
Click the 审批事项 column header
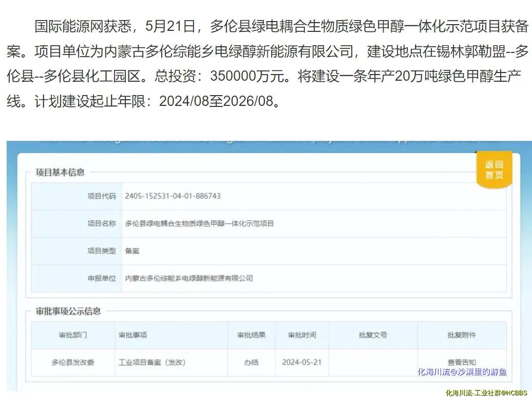click(132, 335)
